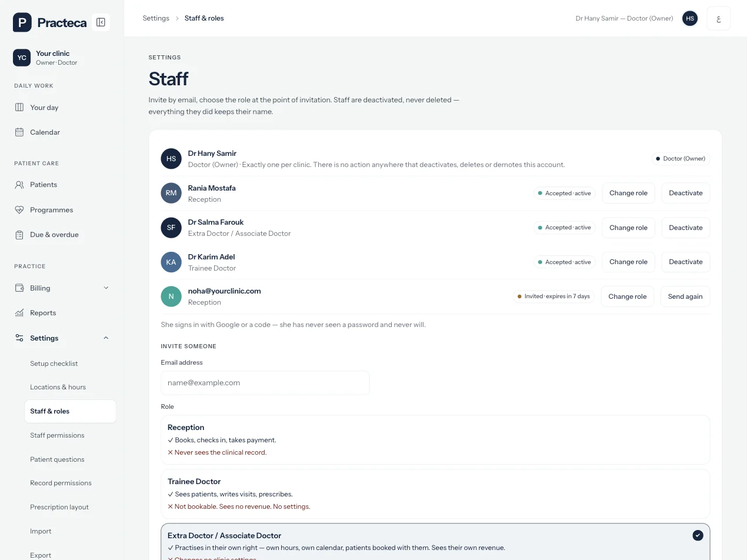The width and height of the screenshot is (747, 560).
Task: Select Staff & roles settings item
Action: pos(70,411)
